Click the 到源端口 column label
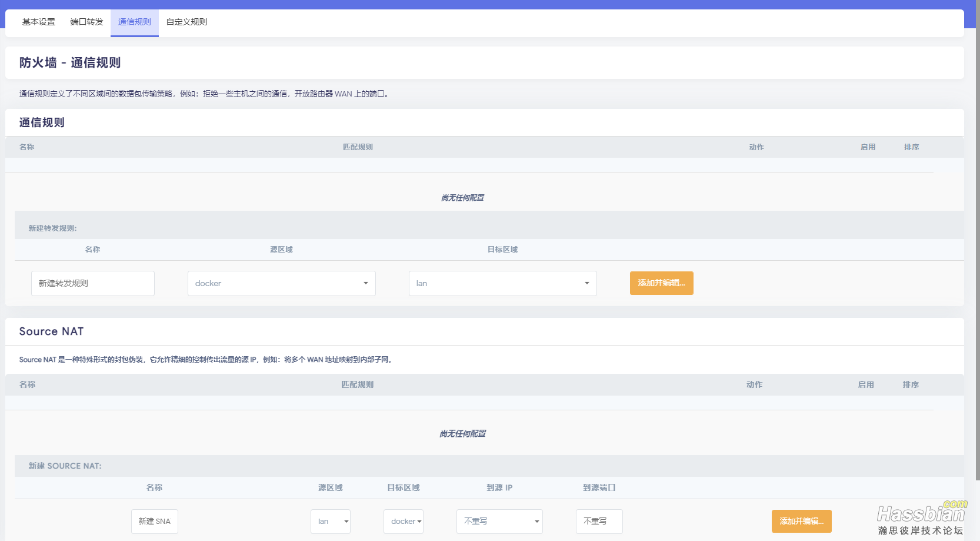This screenshot has width=980, height=541. tap(599, 487)
